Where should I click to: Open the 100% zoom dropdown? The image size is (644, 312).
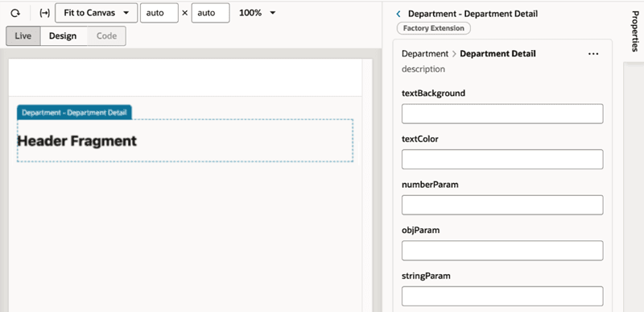(257, 13)
